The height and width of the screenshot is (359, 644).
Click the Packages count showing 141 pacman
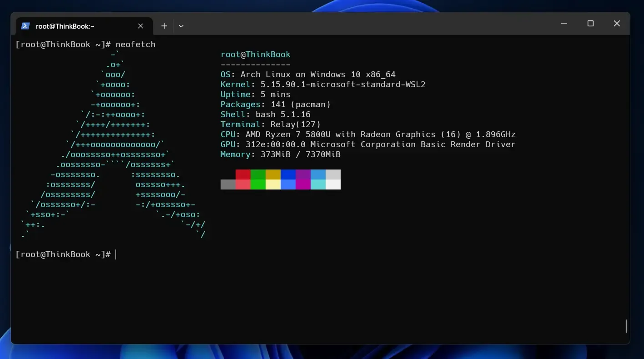point(275,104)
